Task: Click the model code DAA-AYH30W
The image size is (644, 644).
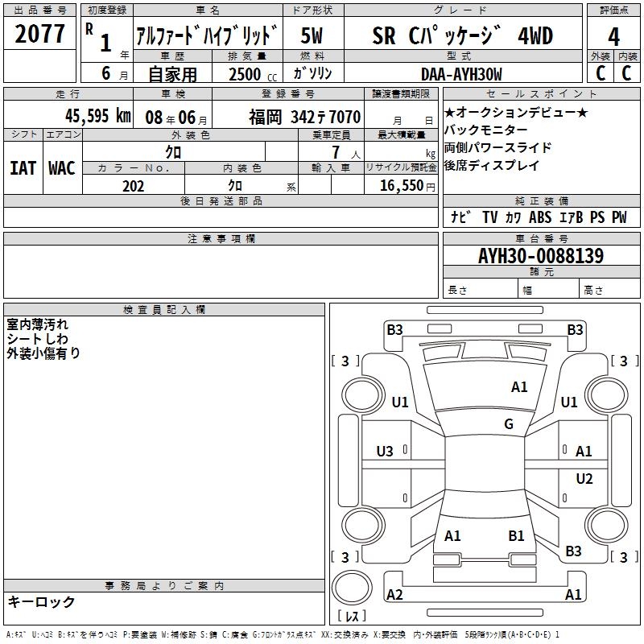Action: coord(461,74)
